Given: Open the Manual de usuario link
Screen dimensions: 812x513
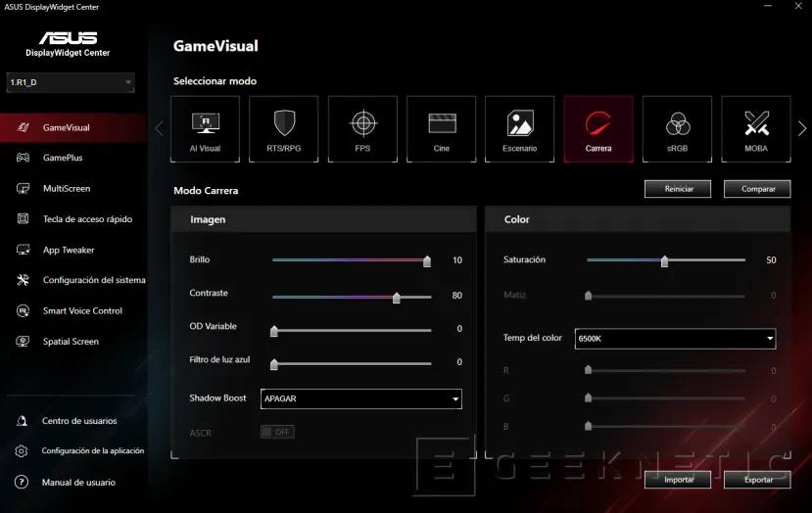Looking at the screenshot, I should [78, 483].
